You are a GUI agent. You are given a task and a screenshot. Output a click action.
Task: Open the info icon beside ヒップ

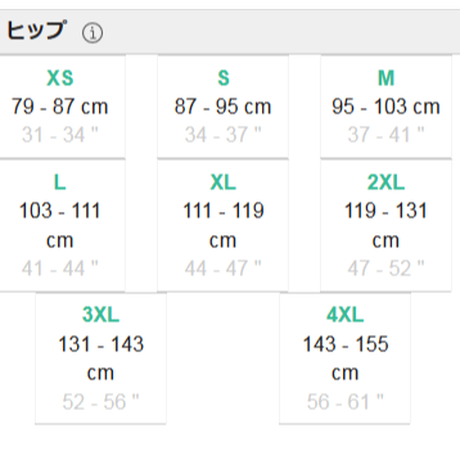[92, 33]
